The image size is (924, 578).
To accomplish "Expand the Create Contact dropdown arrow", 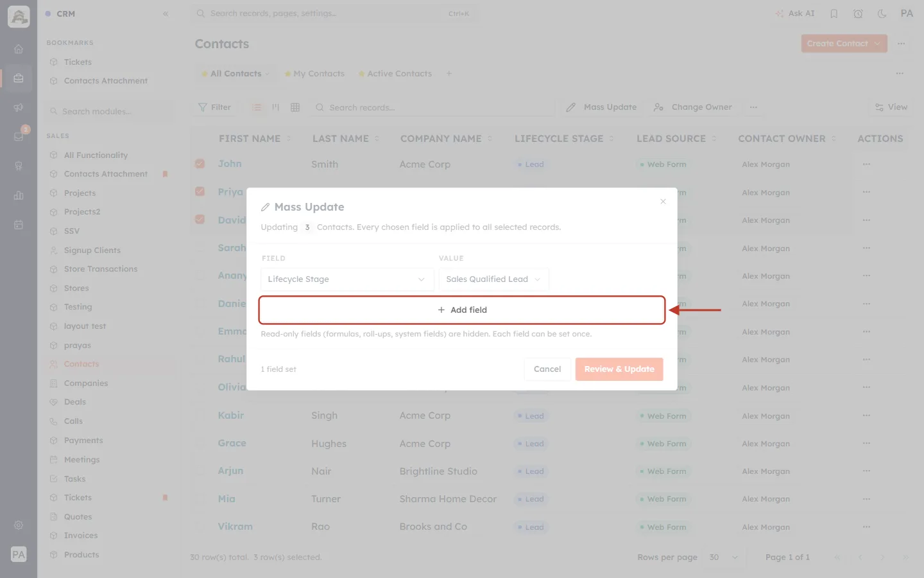I will coord(877,44).
